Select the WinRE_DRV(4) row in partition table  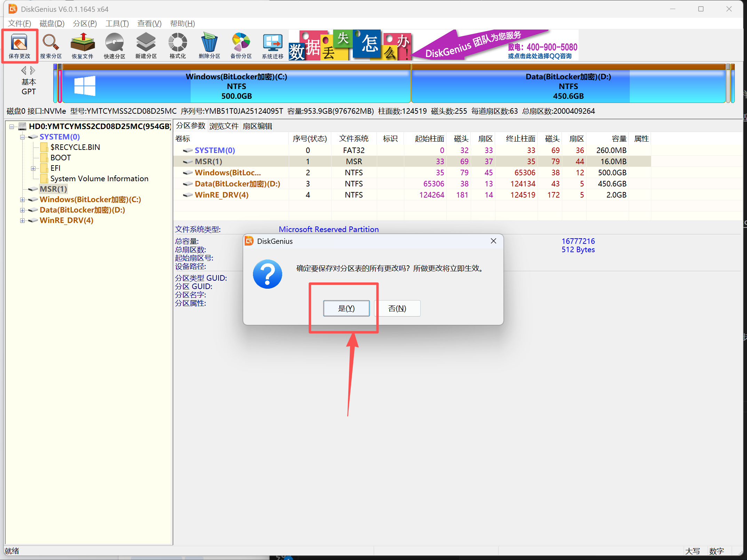[221, 195]
